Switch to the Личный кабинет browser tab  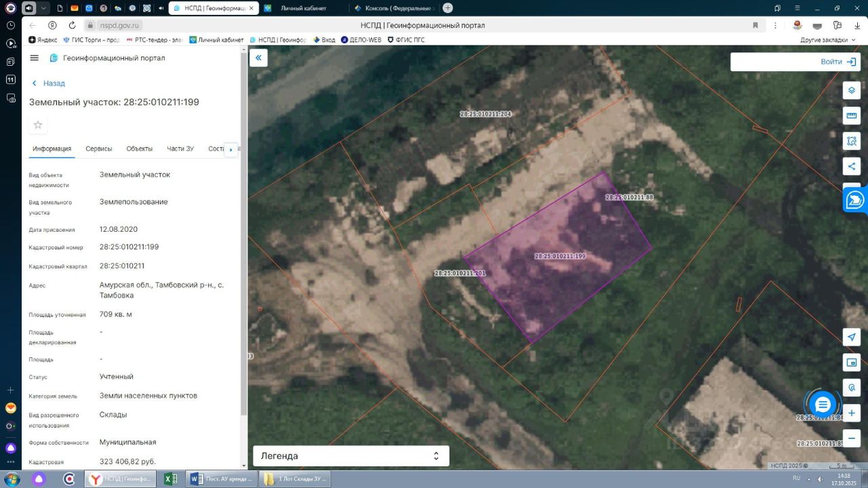click(303, 8)
